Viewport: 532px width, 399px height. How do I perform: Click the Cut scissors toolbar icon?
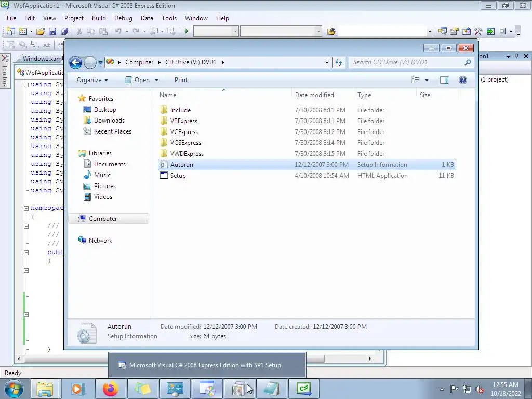79,32
